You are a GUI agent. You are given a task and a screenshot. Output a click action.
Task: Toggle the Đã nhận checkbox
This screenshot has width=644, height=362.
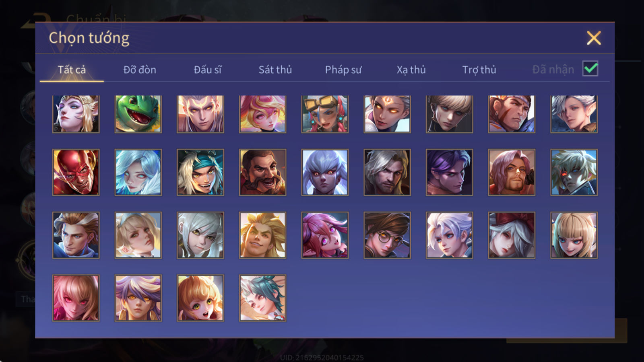click(x=590, y=69)
